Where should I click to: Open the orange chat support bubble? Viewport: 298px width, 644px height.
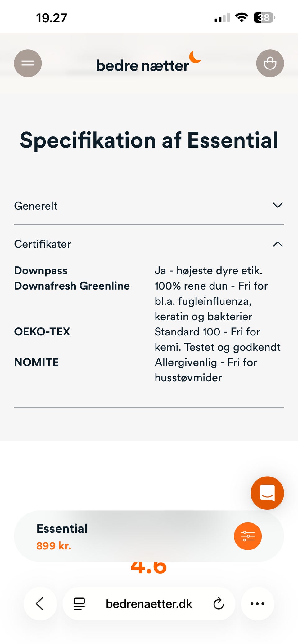[x=267, y=493]
